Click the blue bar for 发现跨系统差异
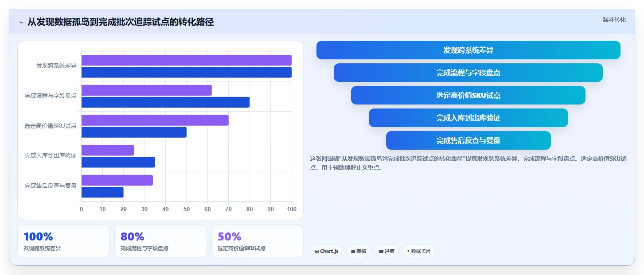The width and height of the screenshot is (644, 275). tap(187, 72)
